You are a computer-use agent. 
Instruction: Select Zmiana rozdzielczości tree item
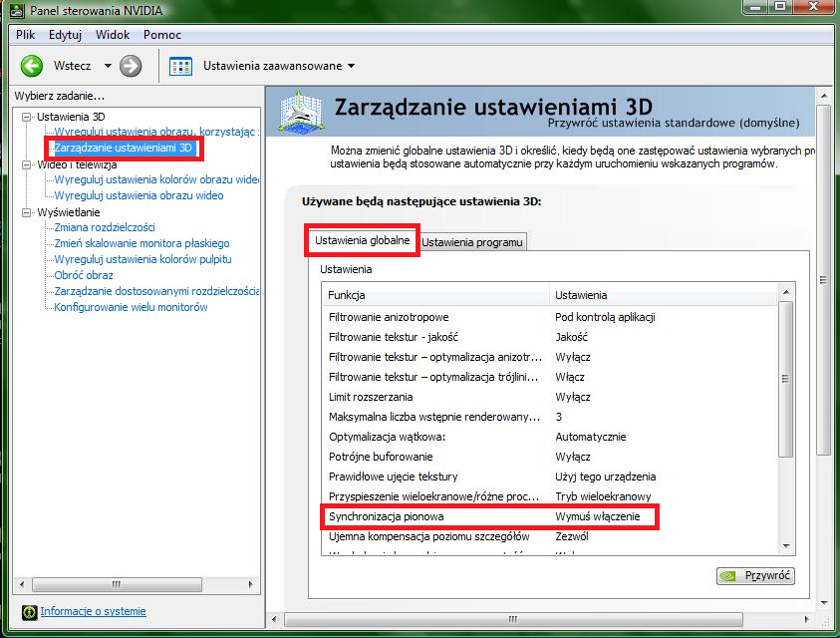point(105,227)
